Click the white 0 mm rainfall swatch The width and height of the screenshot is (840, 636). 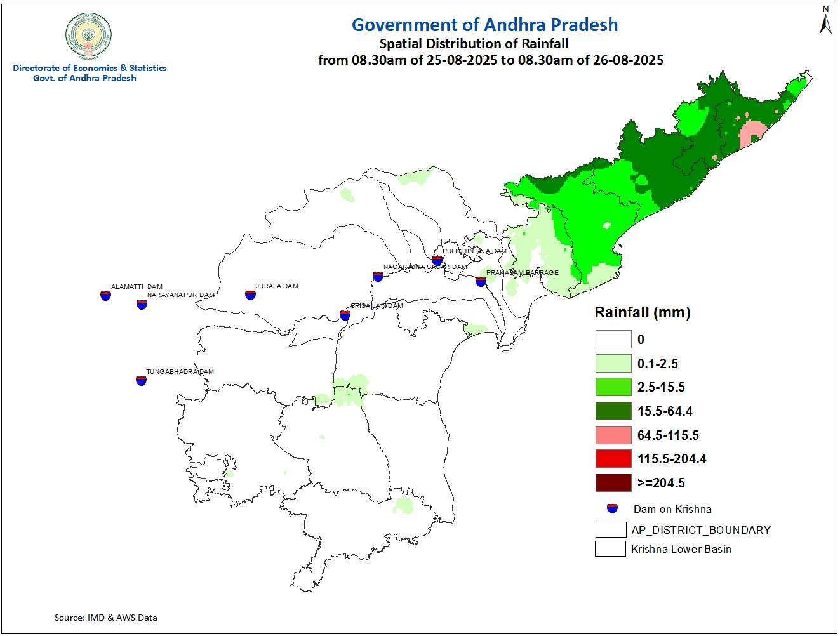pyautogui.click(x=613, y=339)
